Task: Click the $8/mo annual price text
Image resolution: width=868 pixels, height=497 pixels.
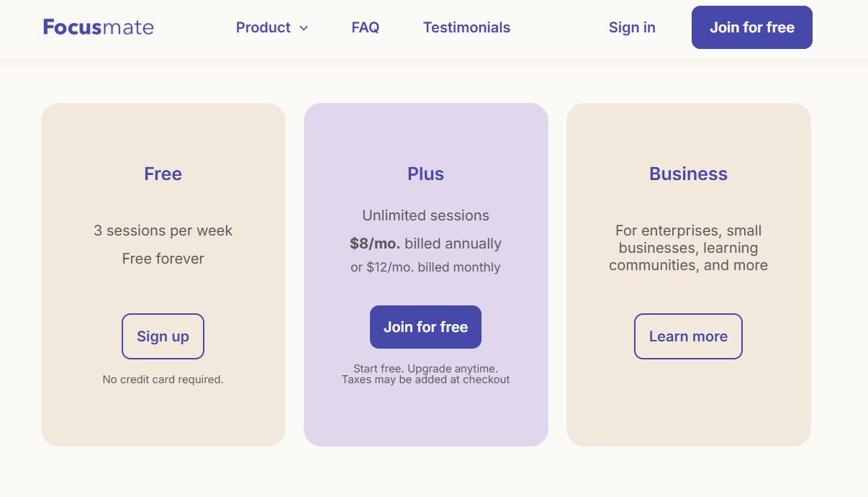Action: click(425, 243)
